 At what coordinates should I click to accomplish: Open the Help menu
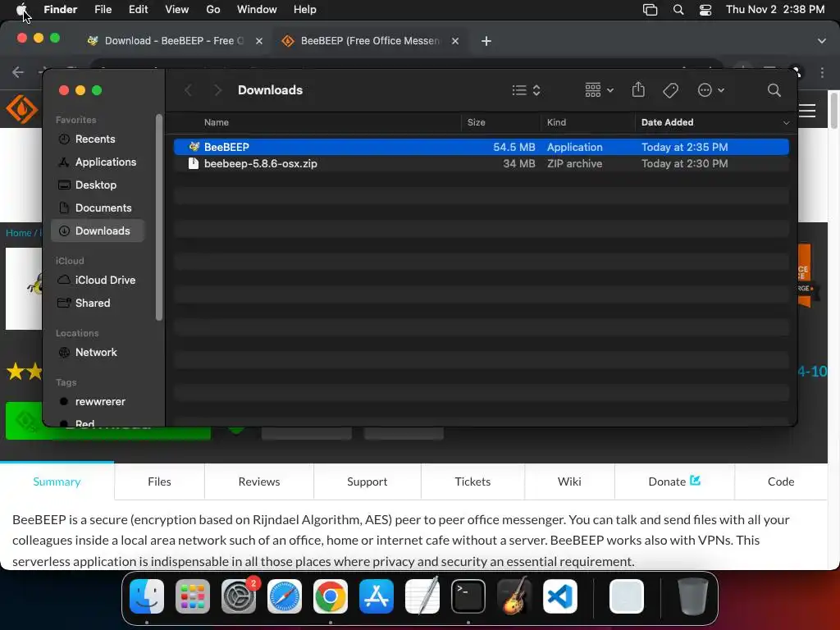(x=305, y=10)
